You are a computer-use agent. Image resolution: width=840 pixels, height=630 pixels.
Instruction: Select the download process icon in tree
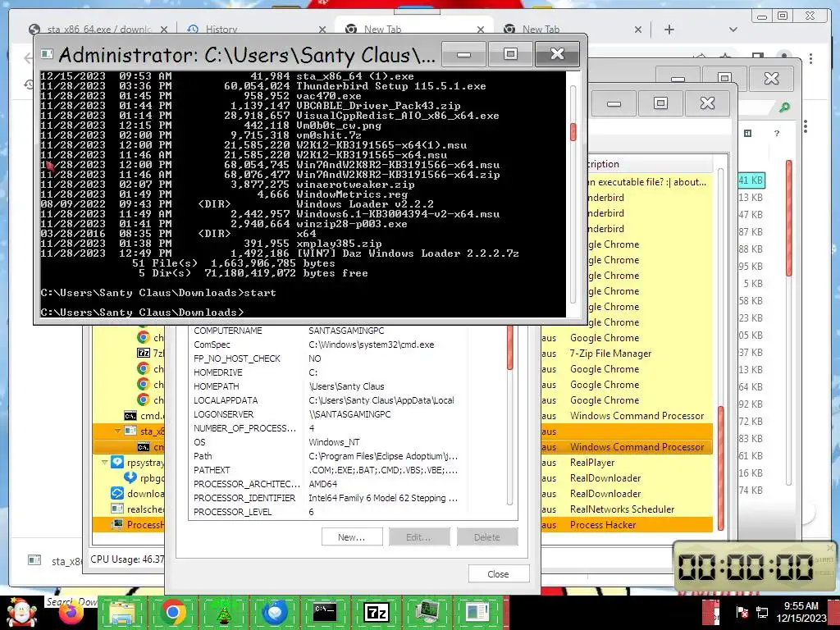pos(117,493)
